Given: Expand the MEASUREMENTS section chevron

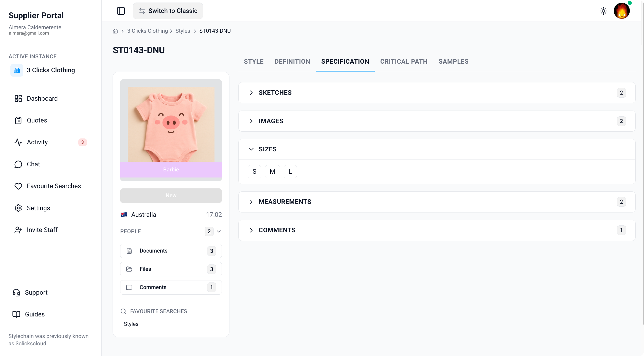Looking at the screenshot, I should point(251,202).
